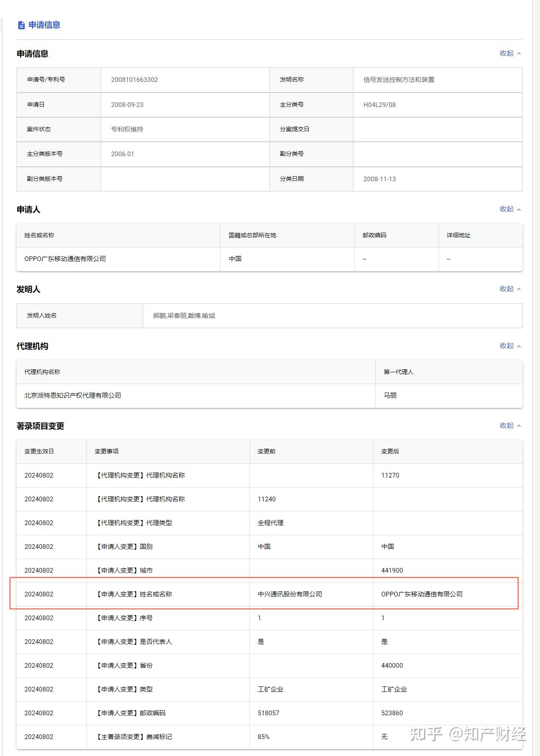Image resolution: width=540 pixels, height=756 pixels.
Task: Click former postal code 518057
Action: click(x=268, y=713)
